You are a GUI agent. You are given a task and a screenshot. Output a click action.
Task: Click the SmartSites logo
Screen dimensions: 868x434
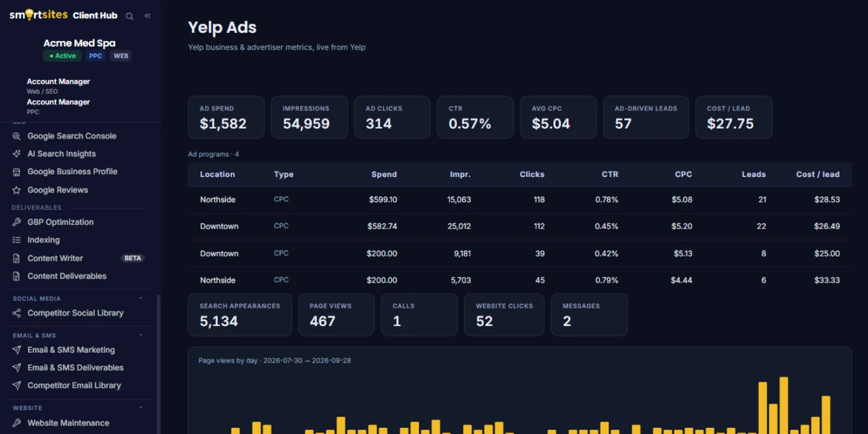pyautogui.click(x=38, y=15)
